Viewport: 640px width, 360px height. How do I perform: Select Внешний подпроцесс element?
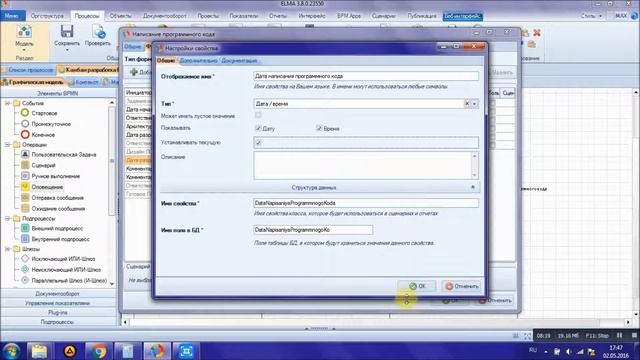click(57, 228)
